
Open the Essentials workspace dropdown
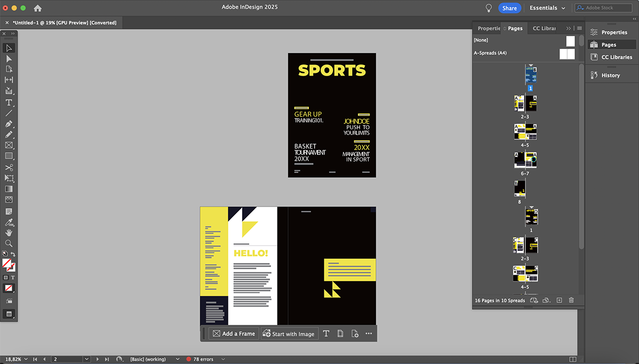pyautogui.click(x=547, y=8)
